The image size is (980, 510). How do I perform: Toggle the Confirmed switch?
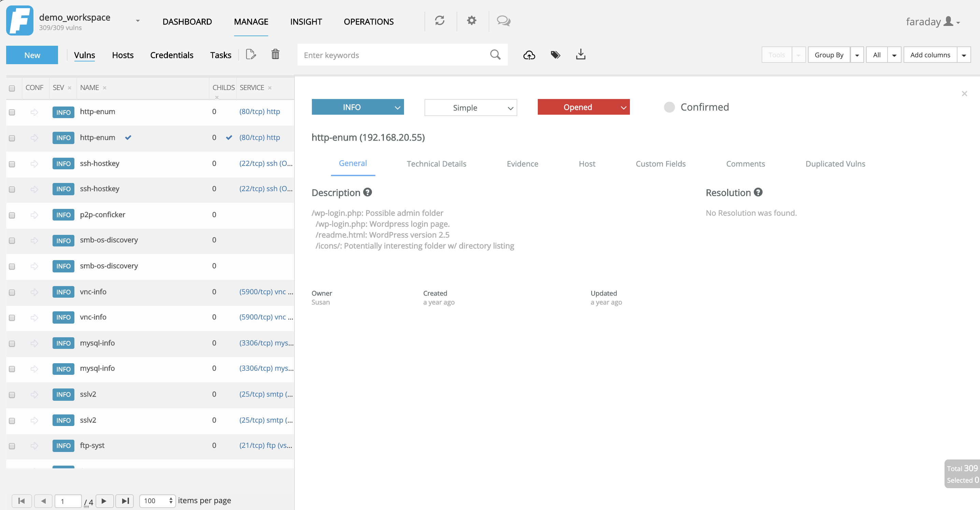click(669, 107)
